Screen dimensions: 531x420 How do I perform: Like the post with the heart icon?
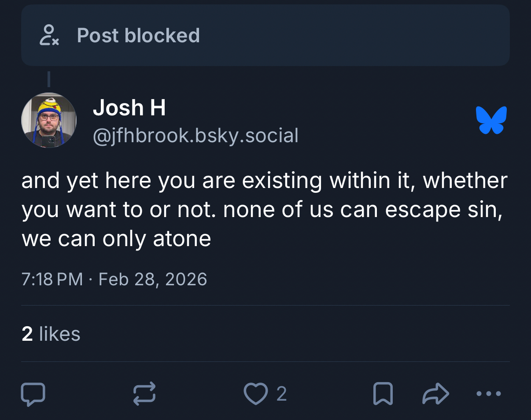point(255,393)
